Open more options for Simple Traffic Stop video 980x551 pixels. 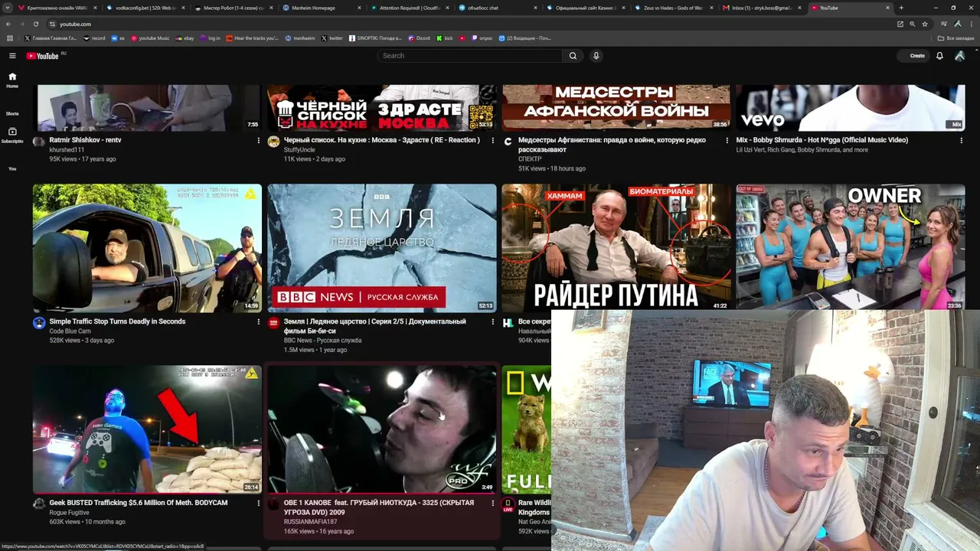pos(259,322)
